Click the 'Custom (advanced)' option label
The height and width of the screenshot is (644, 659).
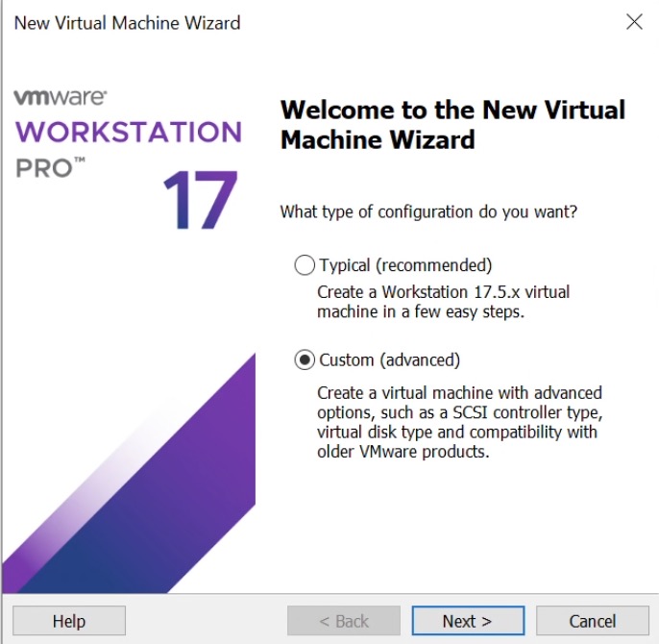coord(389,360)
